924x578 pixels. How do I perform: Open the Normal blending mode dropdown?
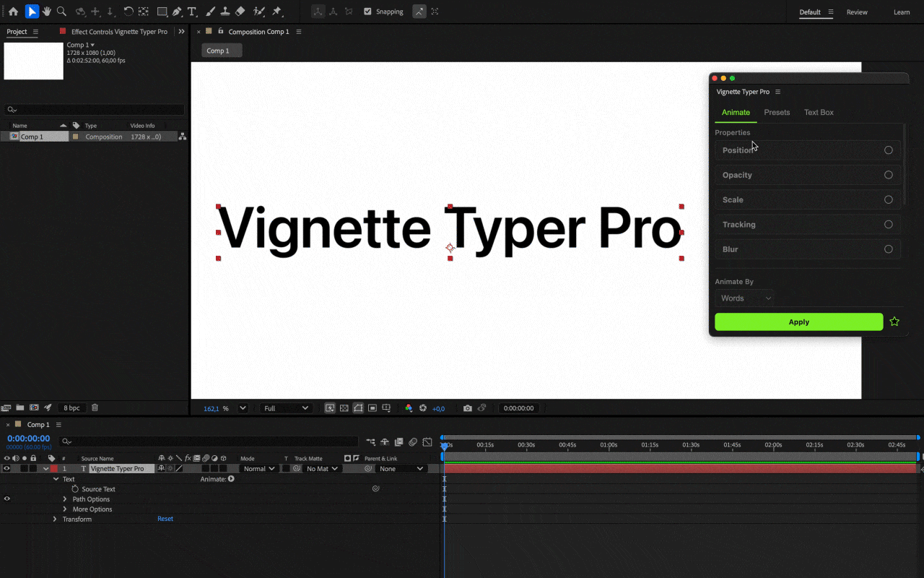tap(258, 469)
